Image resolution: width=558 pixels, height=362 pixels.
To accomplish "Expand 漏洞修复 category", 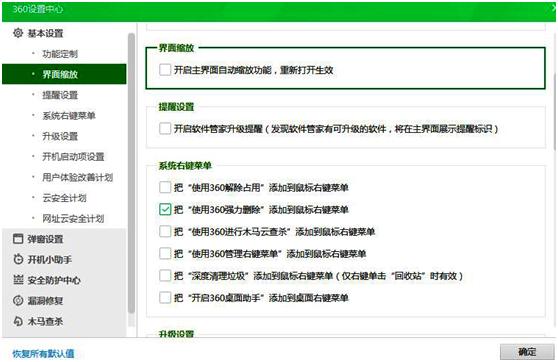I will (45, 301).
